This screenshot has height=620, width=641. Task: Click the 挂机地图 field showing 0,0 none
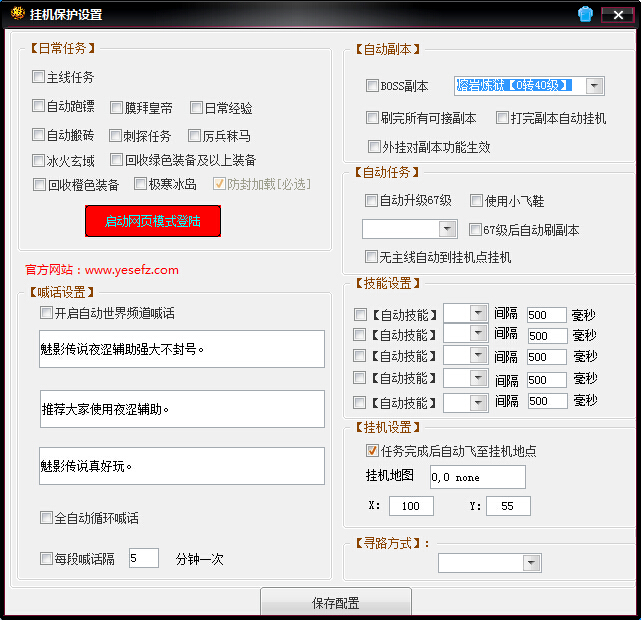click(477, 477)
